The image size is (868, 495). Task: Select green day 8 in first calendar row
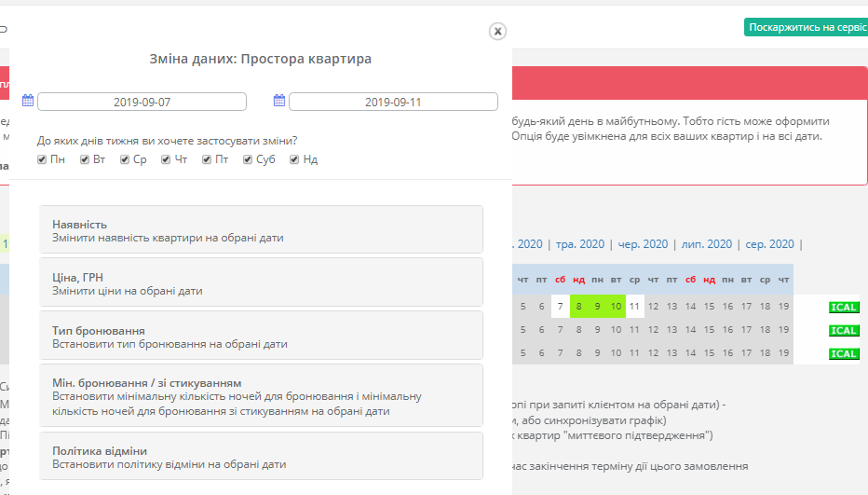[579, 306]
